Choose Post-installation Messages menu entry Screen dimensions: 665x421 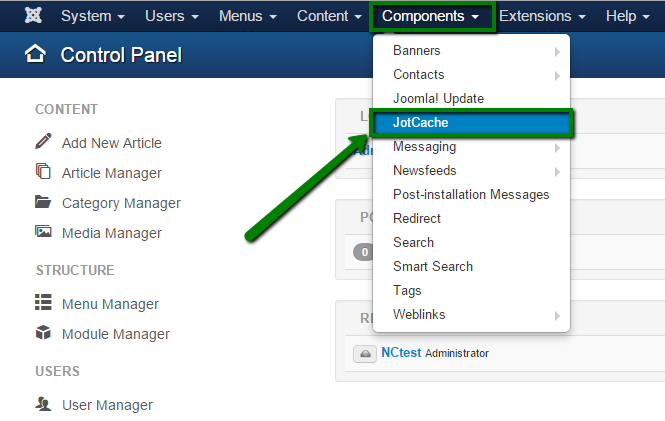[471, 194]
